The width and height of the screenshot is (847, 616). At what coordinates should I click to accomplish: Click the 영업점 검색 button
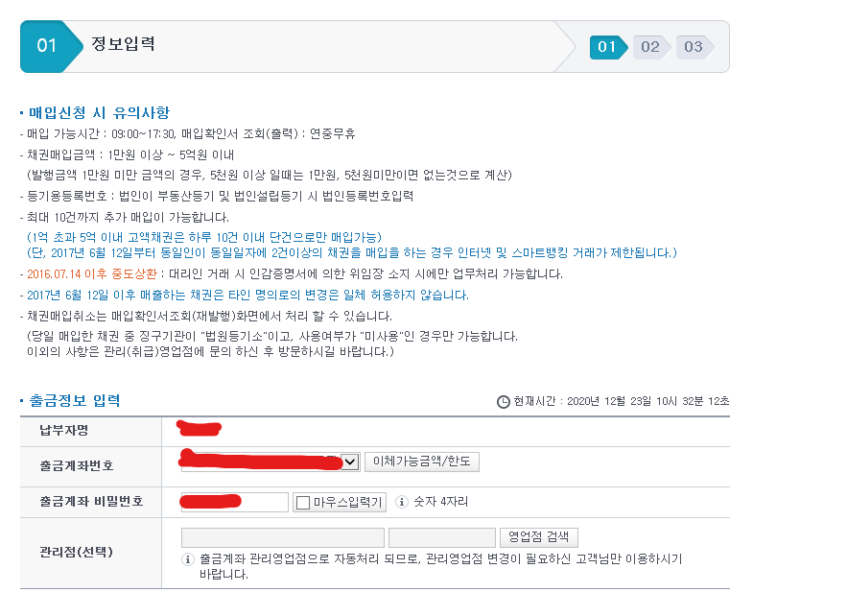click(538, 537)
